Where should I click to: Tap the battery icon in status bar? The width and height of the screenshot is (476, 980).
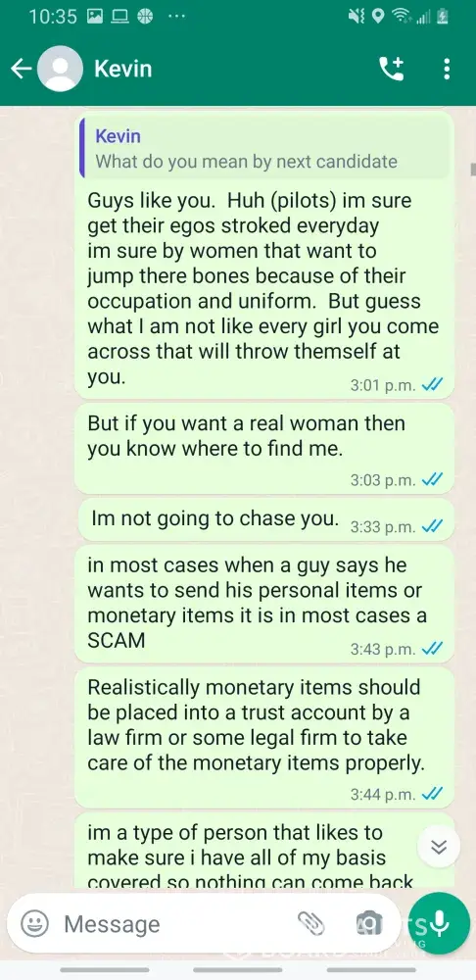(443, 17)
